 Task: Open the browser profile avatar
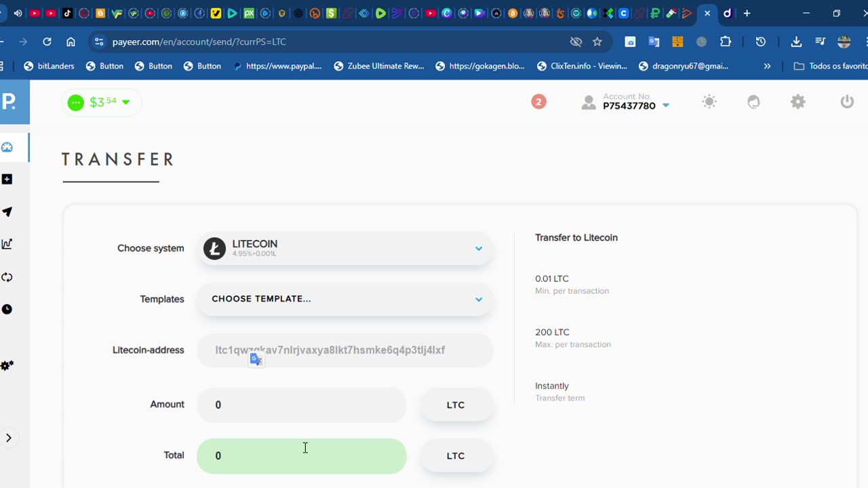tap(844, 41)
